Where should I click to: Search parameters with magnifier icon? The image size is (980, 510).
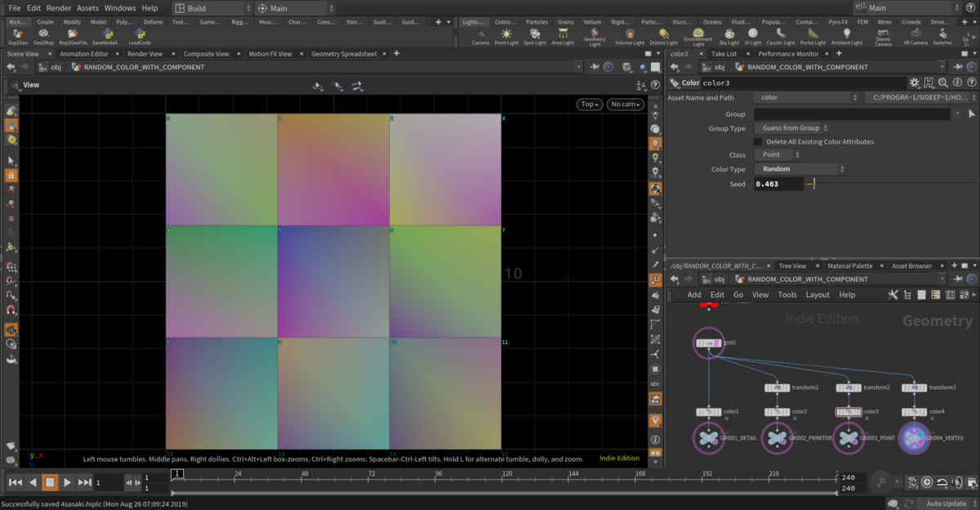[942, 83]
